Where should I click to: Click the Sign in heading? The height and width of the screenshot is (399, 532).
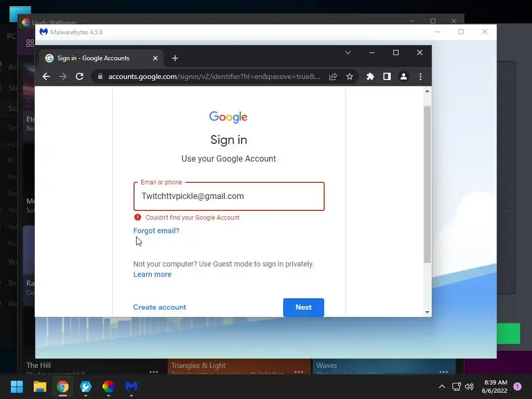coord(229,140)
